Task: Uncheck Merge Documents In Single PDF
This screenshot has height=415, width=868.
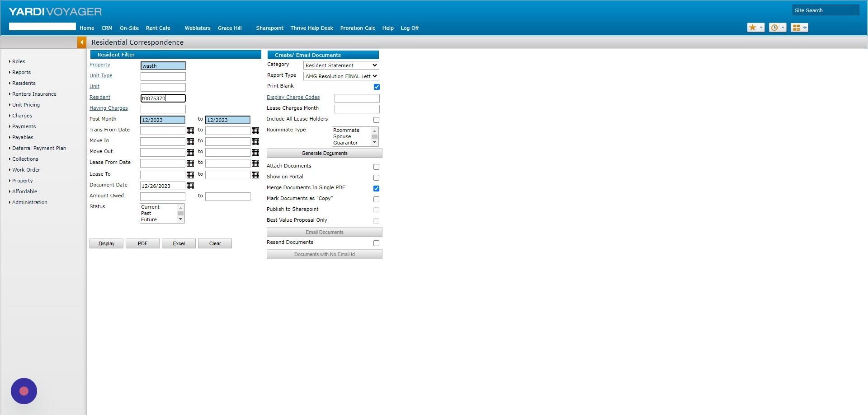Action: 376,188
